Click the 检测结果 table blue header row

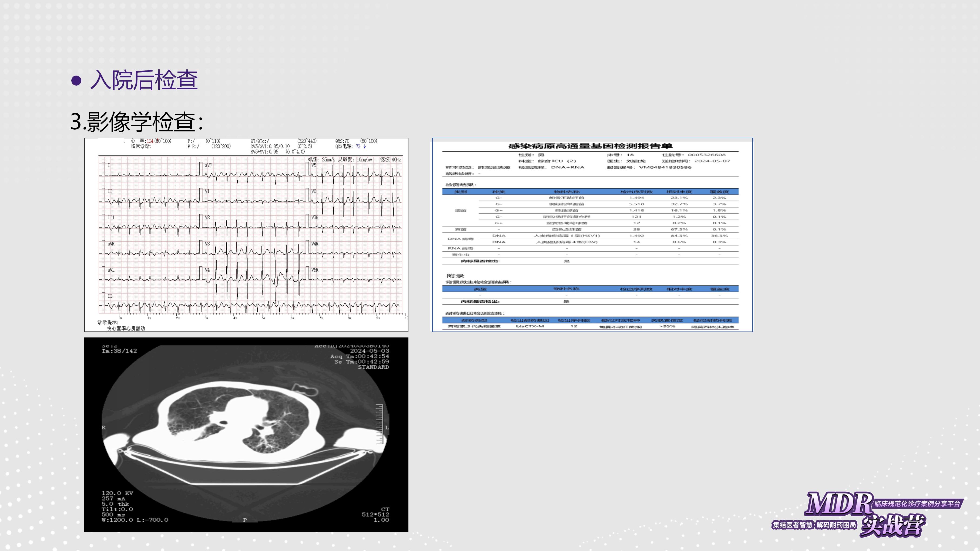point(590,192)
